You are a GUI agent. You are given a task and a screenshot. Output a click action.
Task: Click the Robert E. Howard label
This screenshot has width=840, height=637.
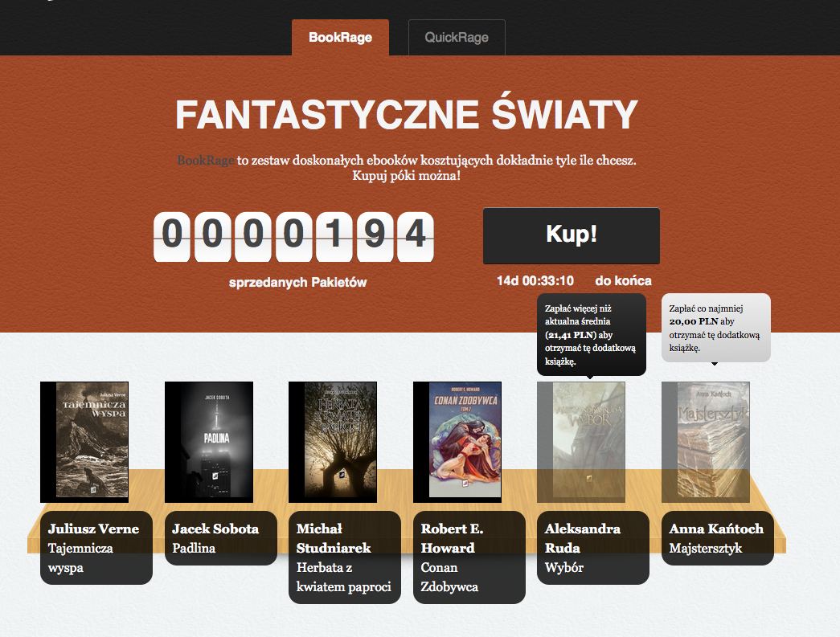tap(469, 557)
